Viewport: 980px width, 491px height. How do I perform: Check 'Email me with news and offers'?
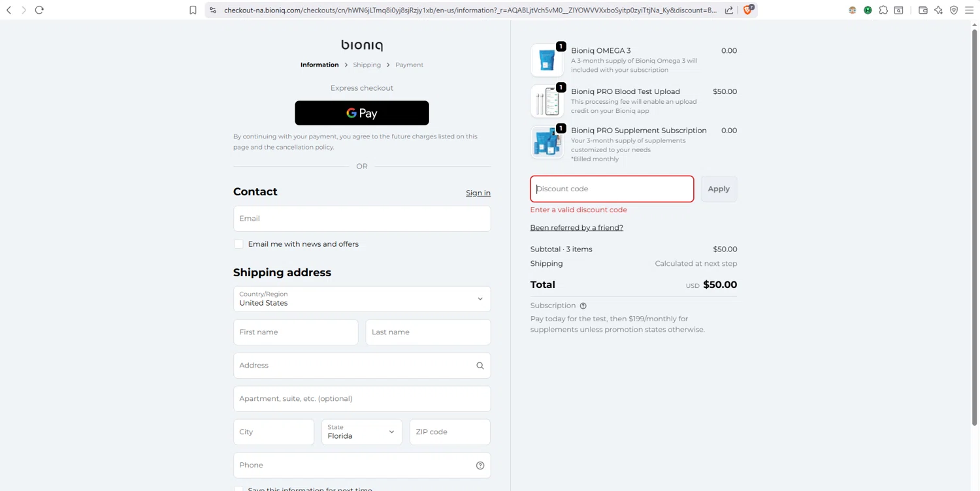tap(238, 244)
